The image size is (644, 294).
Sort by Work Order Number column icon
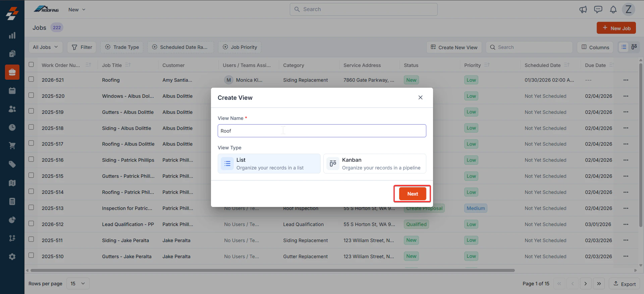pyautogui.click(x=88, y=65)
